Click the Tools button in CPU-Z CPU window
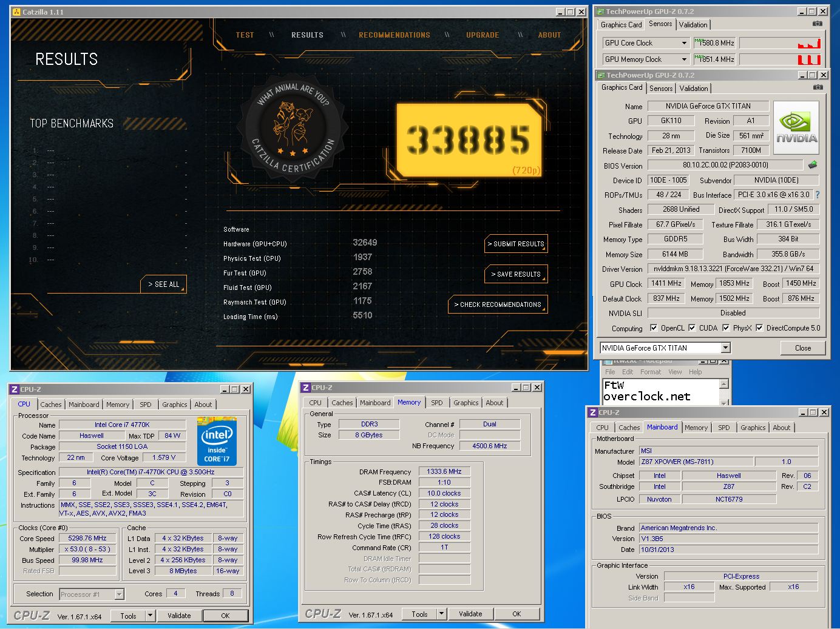The image size is (840, 629). [x=128, y=616]
